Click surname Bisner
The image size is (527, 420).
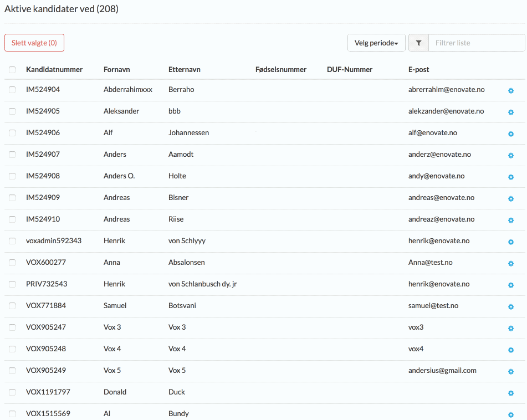coord(178,198)
